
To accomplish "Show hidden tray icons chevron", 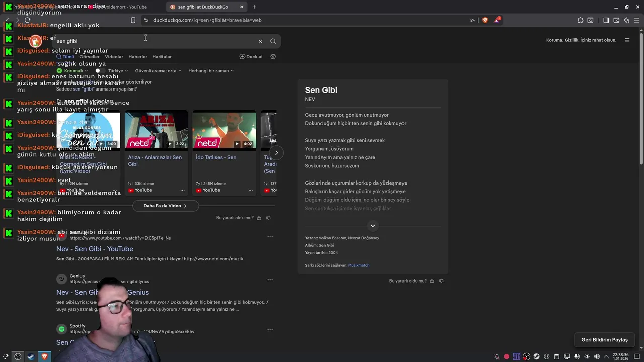I will pos(606,356).
